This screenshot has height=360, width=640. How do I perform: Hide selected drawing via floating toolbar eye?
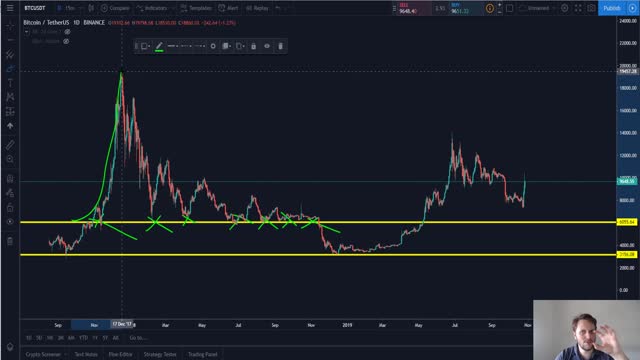(x=267, y=46)
